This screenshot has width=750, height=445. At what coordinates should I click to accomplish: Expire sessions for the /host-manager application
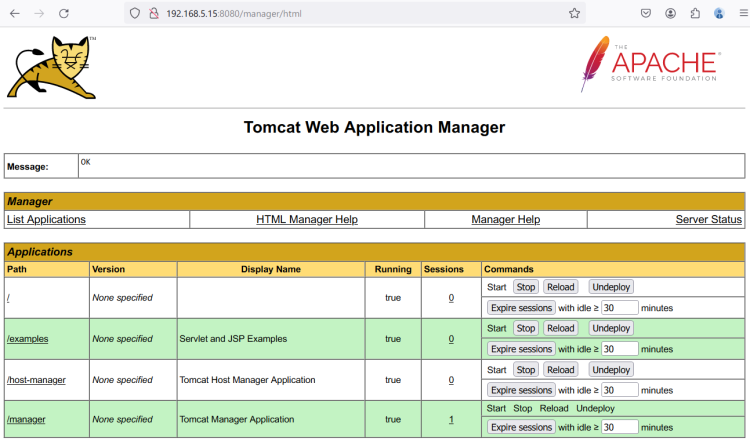(521, 390)
